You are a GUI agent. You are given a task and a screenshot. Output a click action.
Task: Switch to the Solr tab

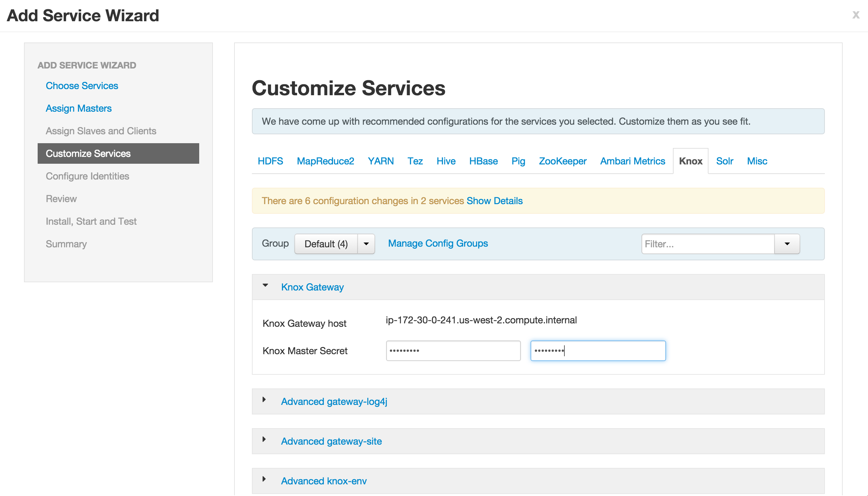(725, 161)
